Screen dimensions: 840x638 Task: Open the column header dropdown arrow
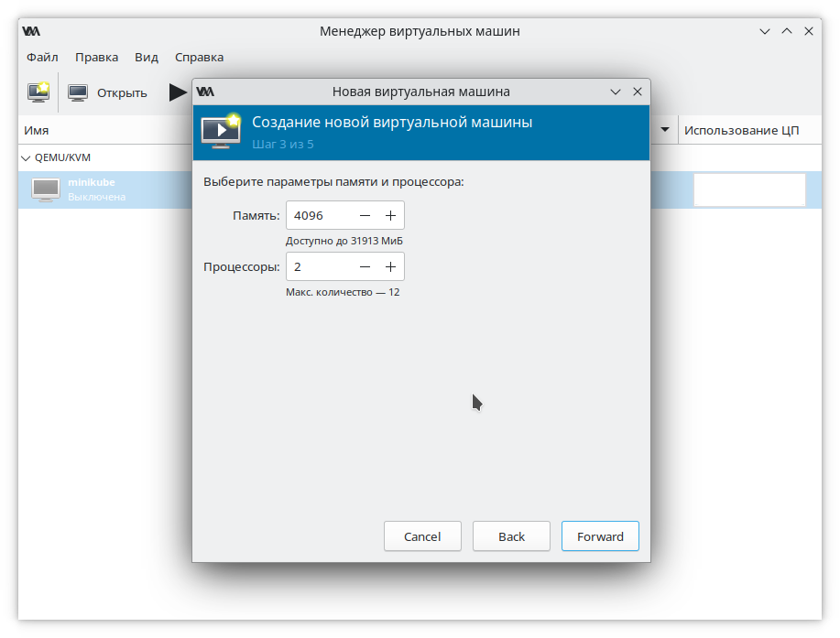pos(665,131)
